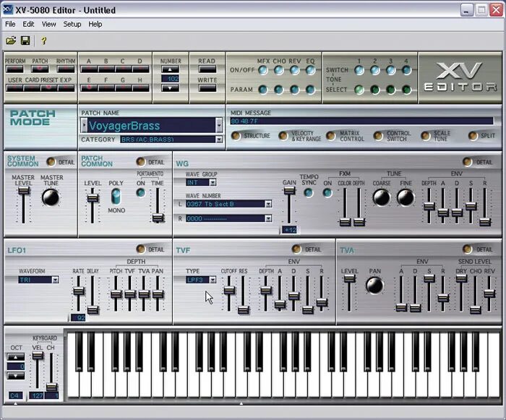This screenshot has width=506, height=420.
Task: Open the File menu
Action: click(10, 24)
